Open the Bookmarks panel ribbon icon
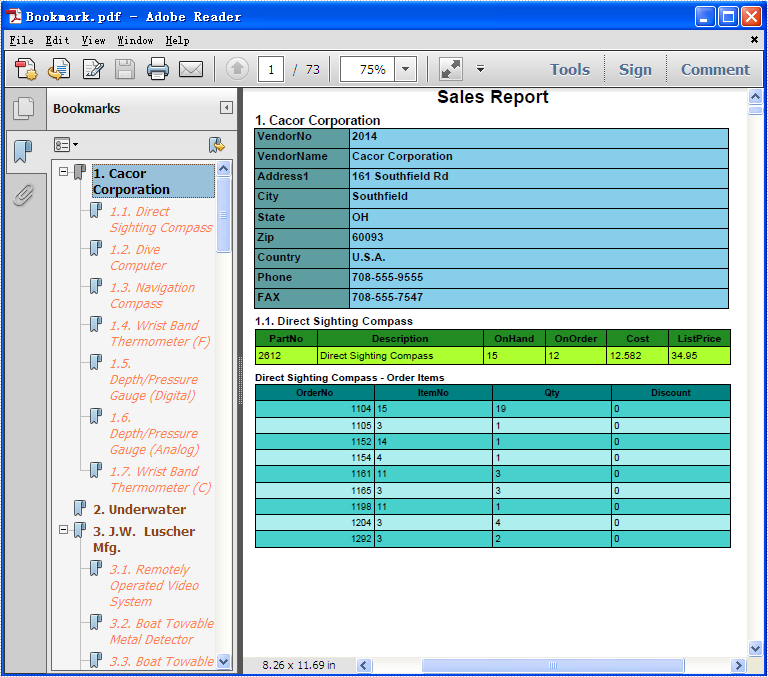 pyautogui.click(x=23, y=151)
